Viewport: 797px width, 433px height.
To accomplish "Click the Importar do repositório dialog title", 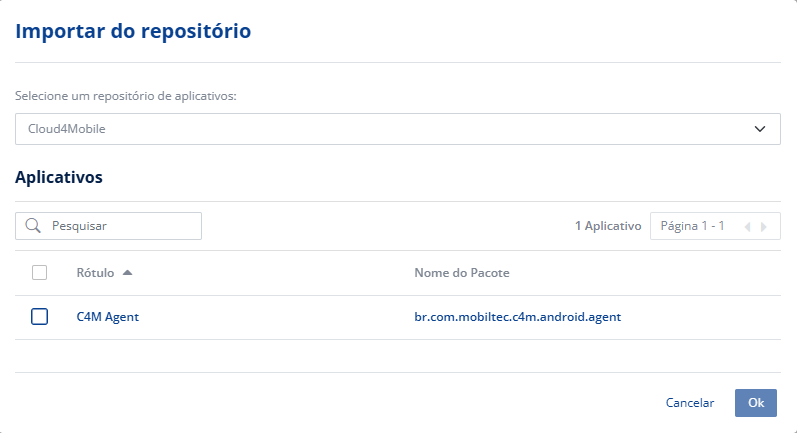I will [132, 32].
